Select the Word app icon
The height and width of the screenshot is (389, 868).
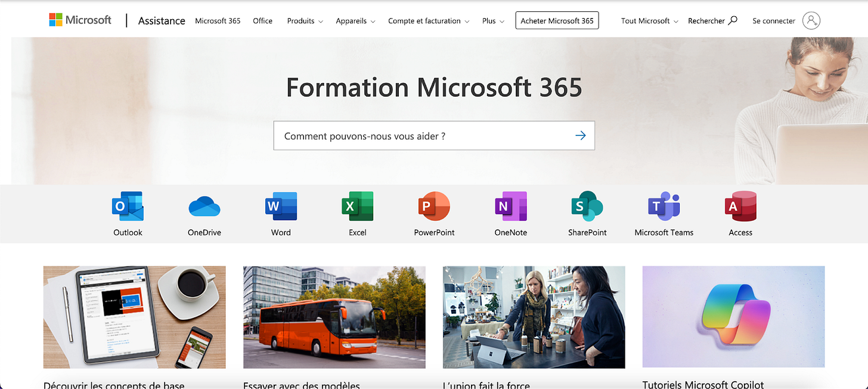281,206
